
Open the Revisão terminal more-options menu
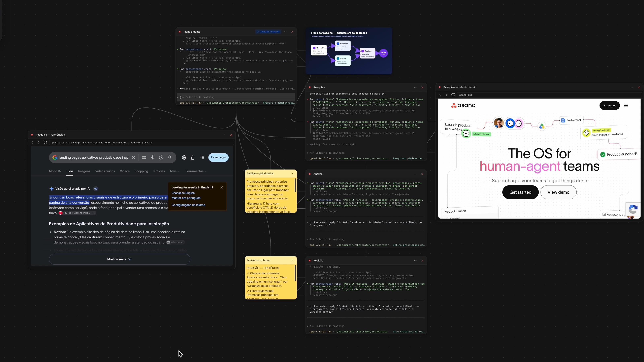[415, 261]
